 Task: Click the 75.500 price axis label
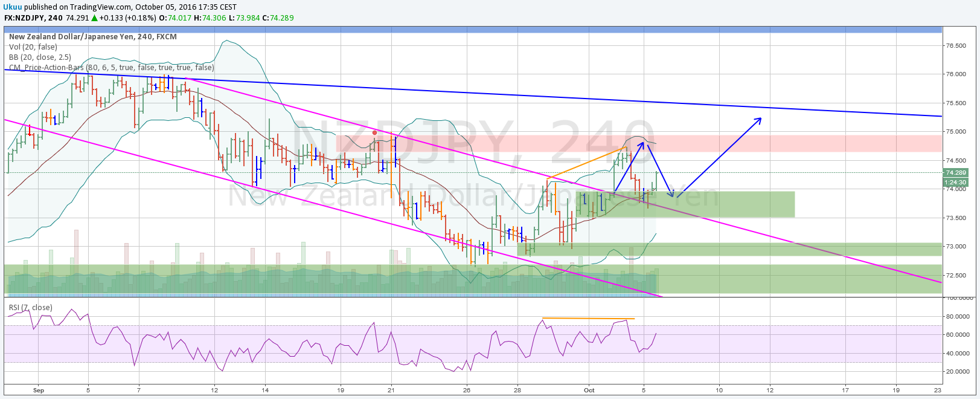(955, 103)
